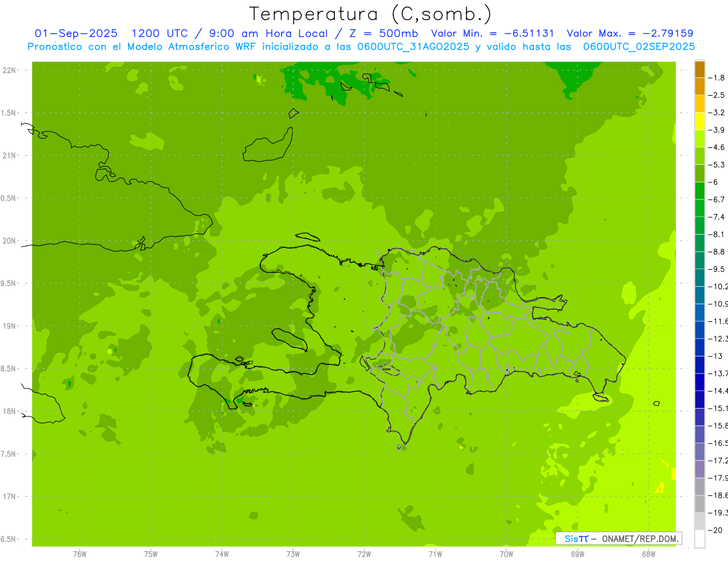Click the yellow swatch between -3.2 and -3.9
Screen dimensions: 728x562
point(699,121)
